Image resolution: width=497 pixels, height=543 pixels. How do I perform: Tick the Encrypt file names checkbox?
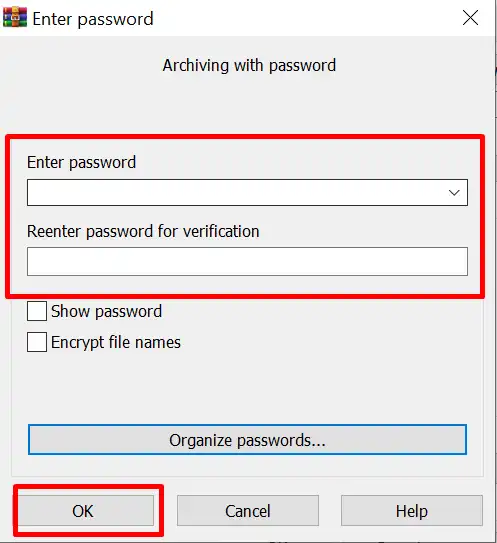pyautogui.click(x=37, y=342)
